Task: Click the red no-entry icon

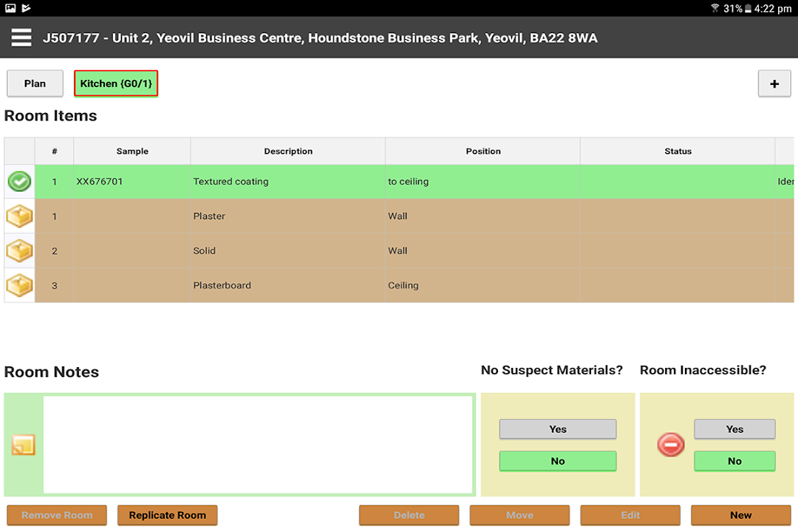Action: 671,445
